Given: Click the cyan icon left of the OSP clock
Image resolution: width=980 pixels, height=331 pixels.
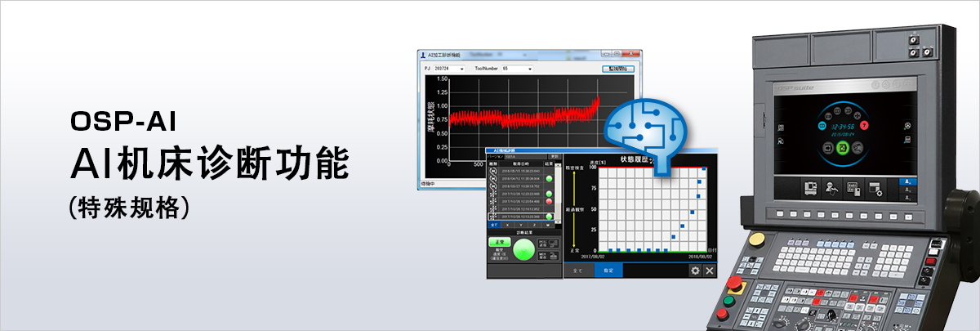Looking at the screenshot, I should [x=823, y=127].
